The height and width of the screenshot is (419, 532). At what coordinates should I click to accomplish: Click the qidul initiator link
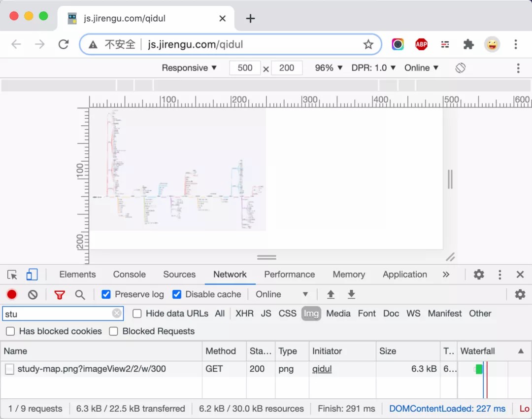pos(322,369)
